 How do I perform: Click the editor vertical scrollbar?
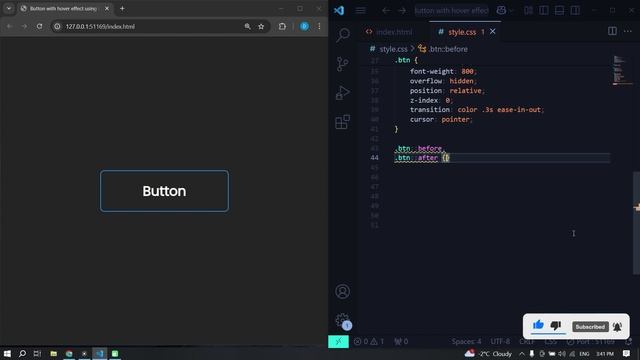(636, 222)
